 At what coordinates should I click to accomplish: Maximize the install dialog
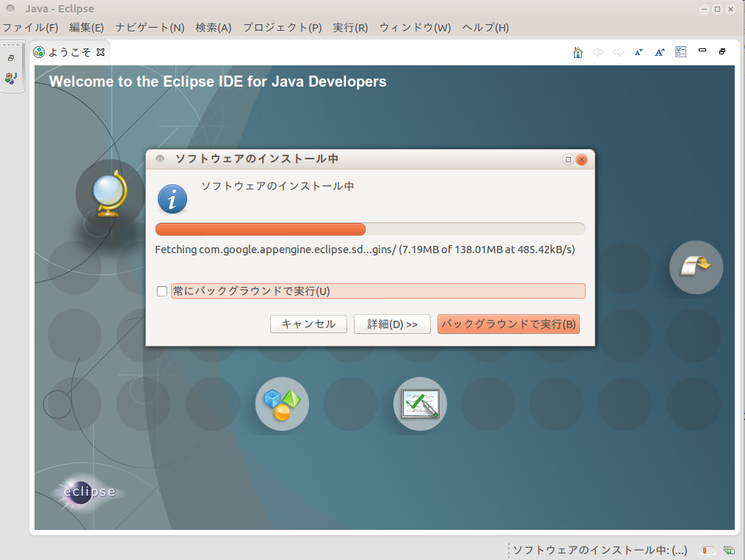click(568, 159)
